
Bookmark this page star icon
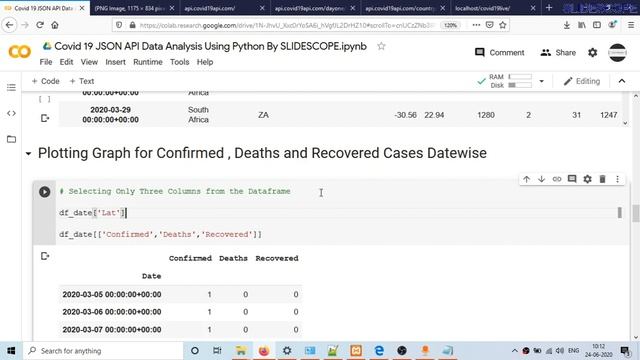coord(503,25)
